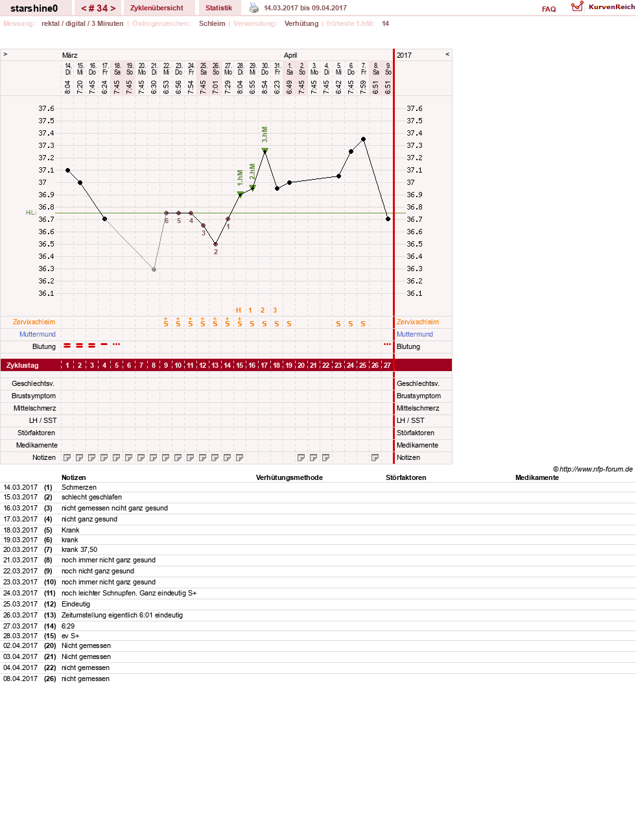Click the blue Muttermund label on the left
The image size is (636, 840).
[38, 334]
